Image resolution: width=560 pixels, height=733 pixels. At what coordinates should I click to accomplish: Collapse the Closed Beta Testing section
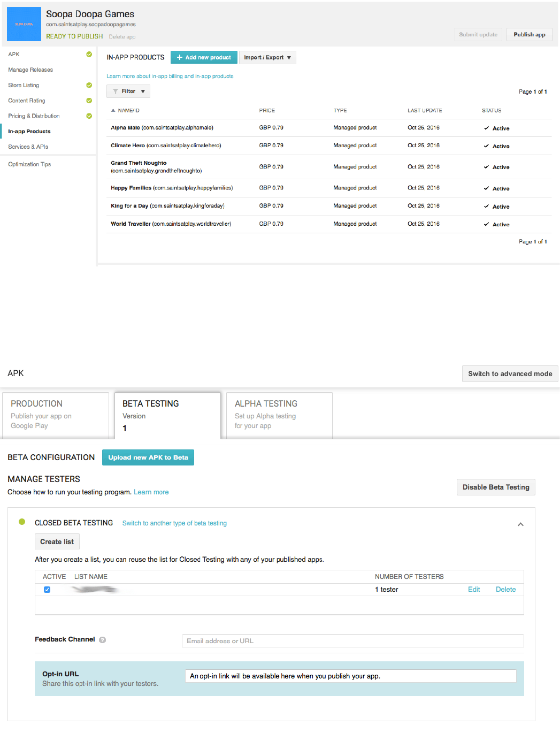pyautogui.click(x=520, y=524)
